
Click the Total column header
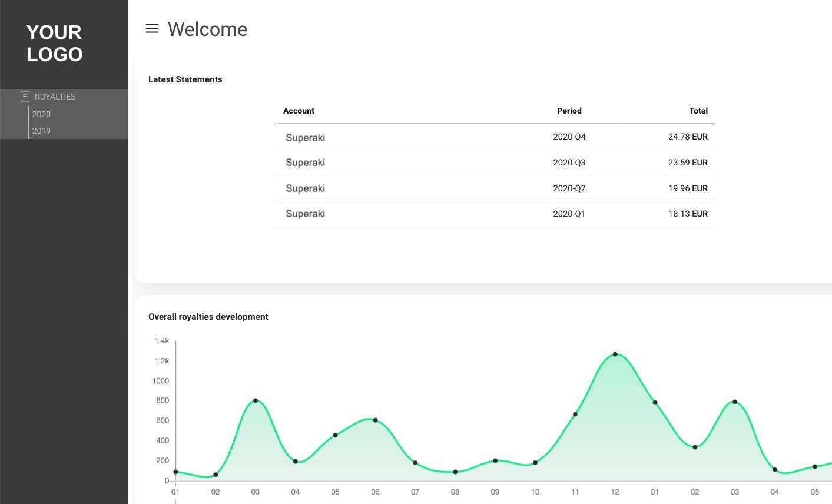coord(698,111)
